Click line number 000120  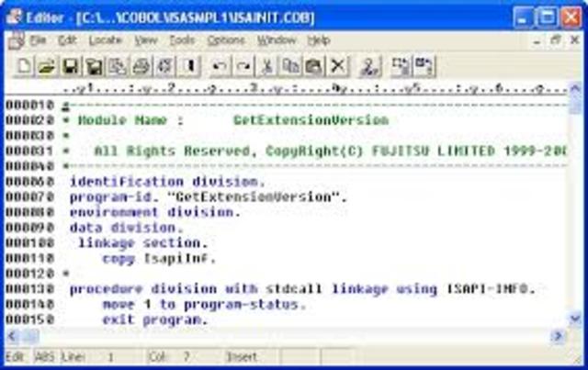tap(30, 274)
